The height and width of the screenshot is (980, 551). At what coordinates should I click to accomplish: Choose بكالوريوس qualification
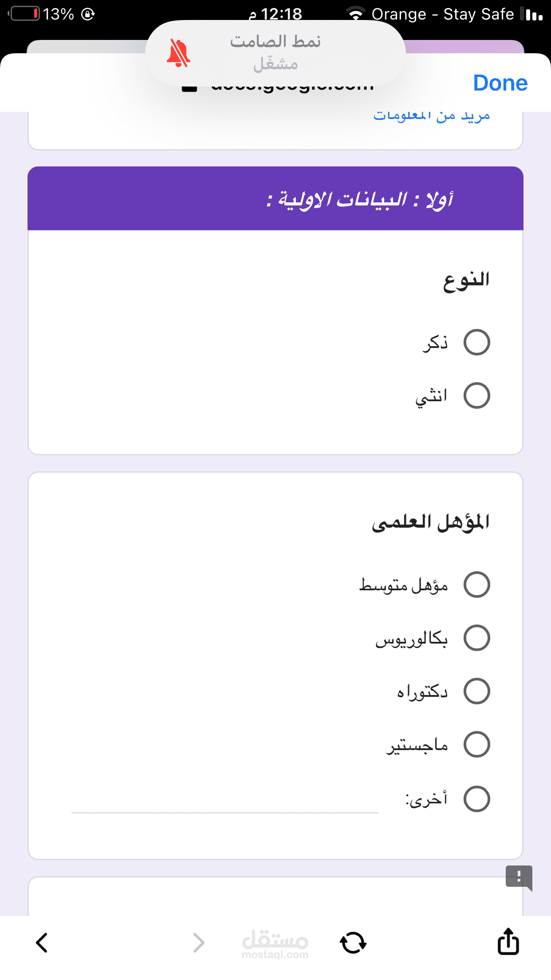pyautogui.click(x=477, y=638)
